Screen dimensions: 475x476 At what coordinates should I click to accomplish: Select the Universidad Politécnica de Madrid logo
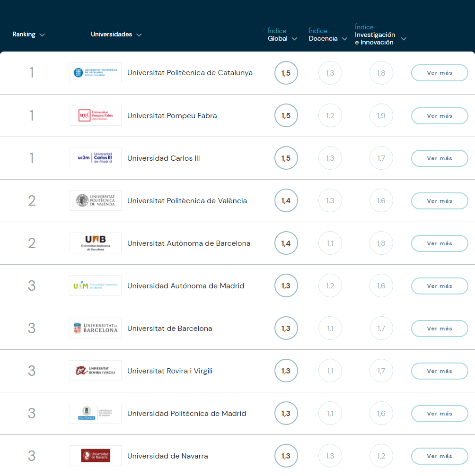pyautogui.click(x=95, y=413)
